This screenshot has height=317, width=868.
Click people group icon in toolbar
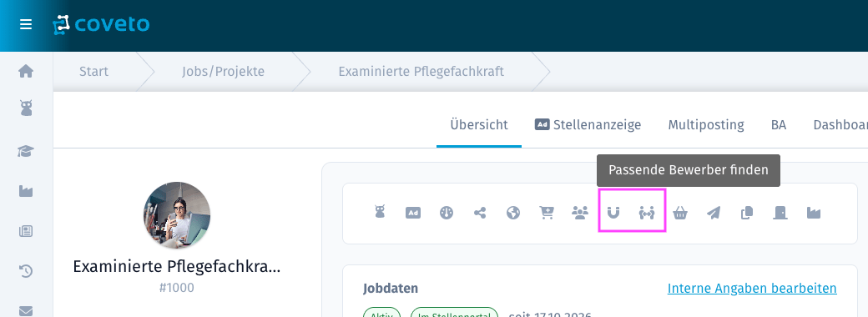[x=579, y=213]
